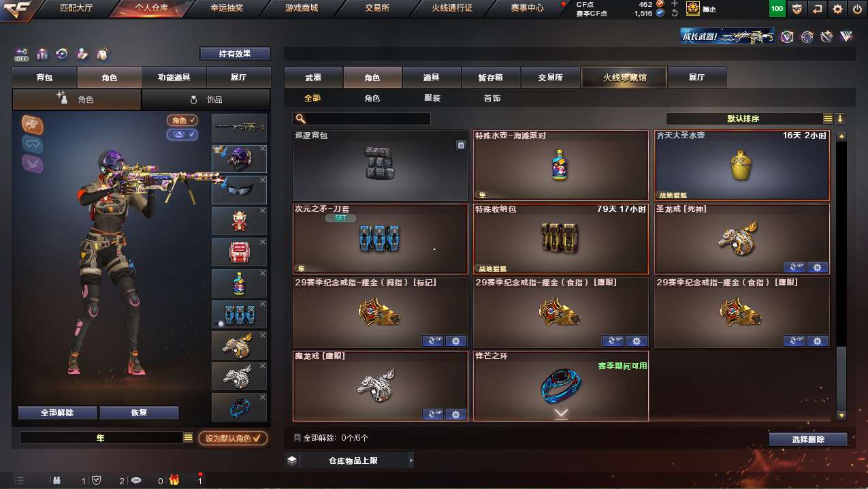The height and width of the screenshot is (489, 868).
Task: Toggle the 角色 checkmark pill
Action: (x=182, y=120)
